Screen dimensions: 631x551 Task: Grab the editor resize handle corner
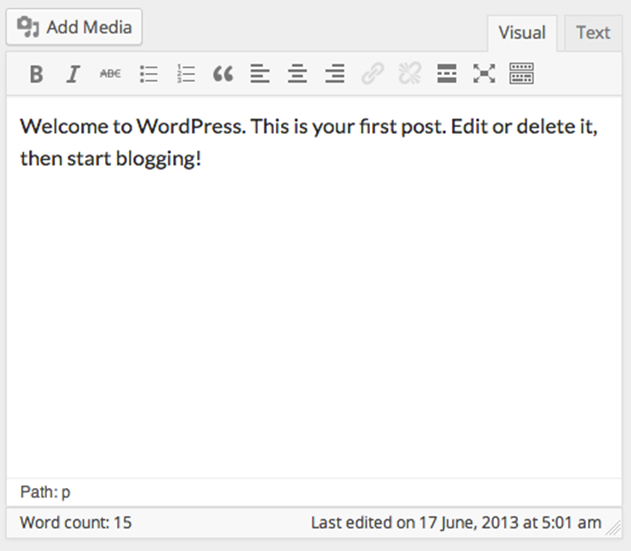pos(614,529)
